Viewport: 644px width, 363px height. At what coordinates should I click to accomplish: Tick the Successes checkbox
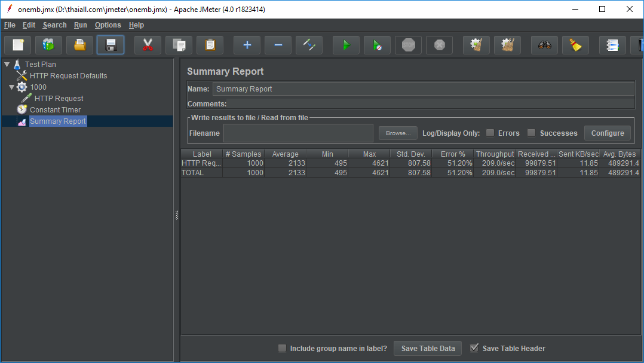pyautogui.click(x=532, y=133)
